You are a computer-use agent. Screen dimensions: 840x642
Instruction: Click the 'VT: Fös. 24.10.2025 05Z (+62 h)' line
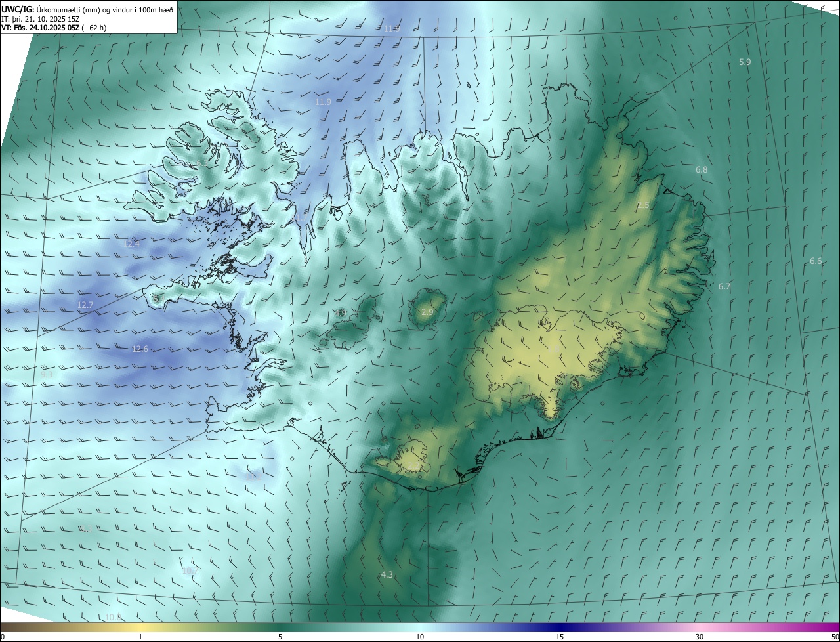click(x=54, y=28)
